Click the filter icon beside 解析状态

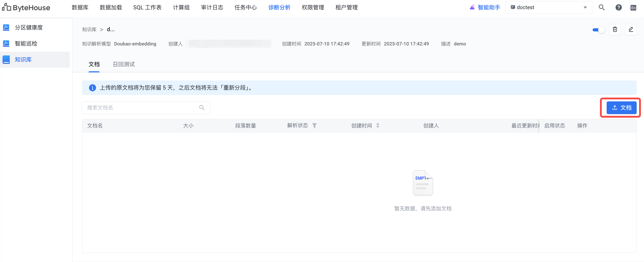coord(314,125)
